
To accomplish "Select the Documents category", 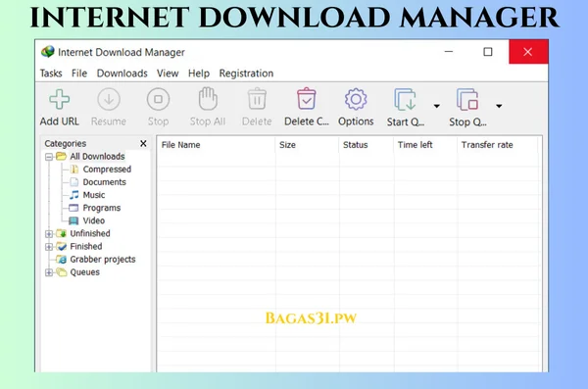I will point(104,182).
